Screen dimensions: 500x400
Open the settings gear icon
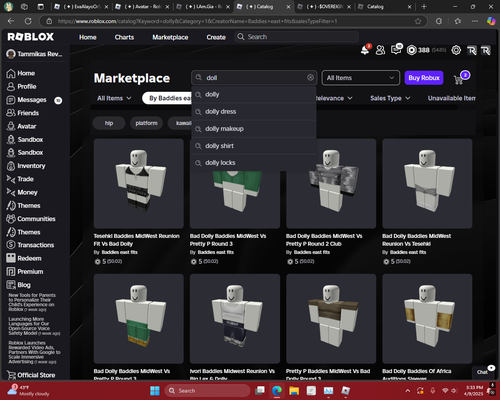click(x=456, y=50)
